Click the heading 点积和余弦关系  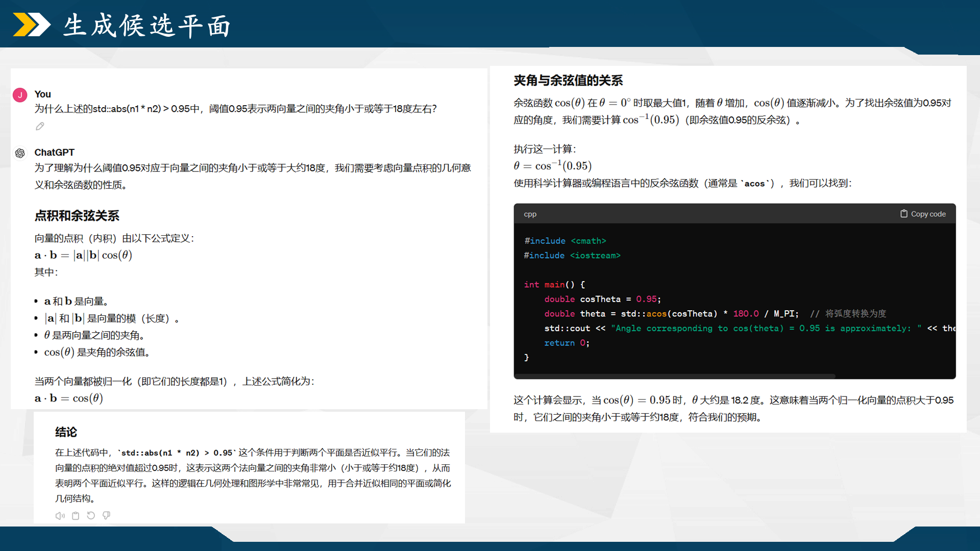[77, 216]
